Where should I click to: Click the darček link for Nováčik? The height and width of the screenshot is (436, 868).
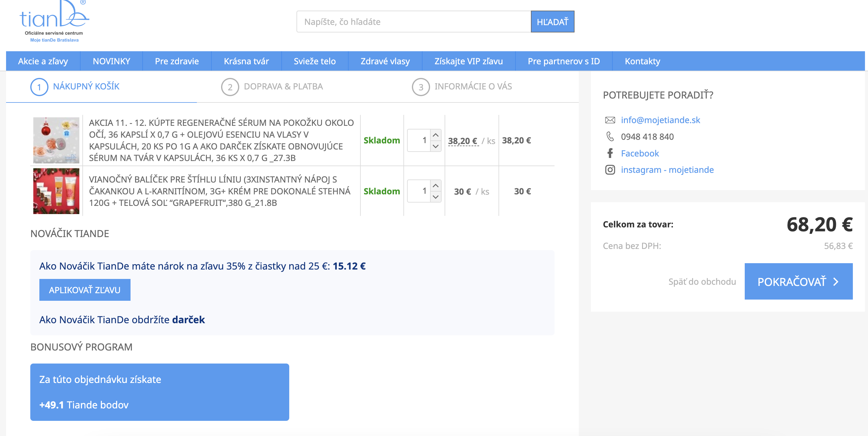tap(188, 320)
